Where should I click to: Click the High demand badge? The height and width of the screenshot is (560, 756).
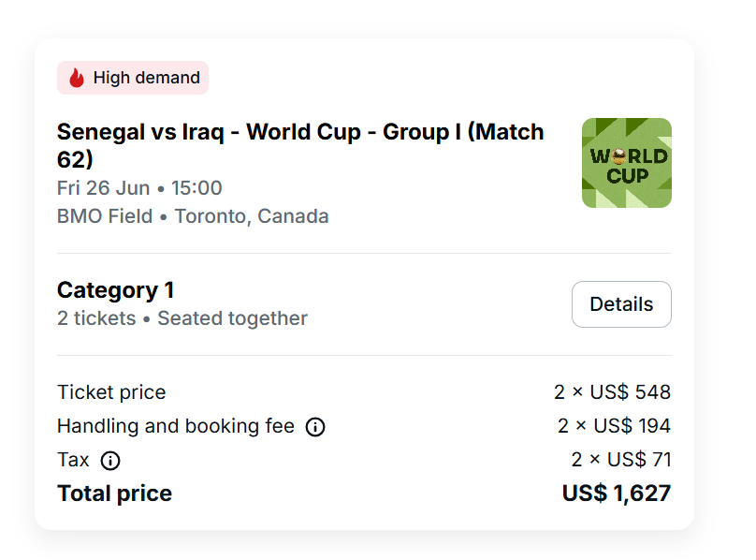[133, 78]
